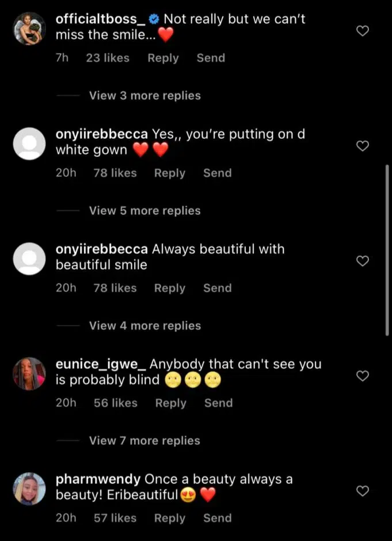
Task: Expand 'View 5 more replies'
Action: tap(144, 211)
